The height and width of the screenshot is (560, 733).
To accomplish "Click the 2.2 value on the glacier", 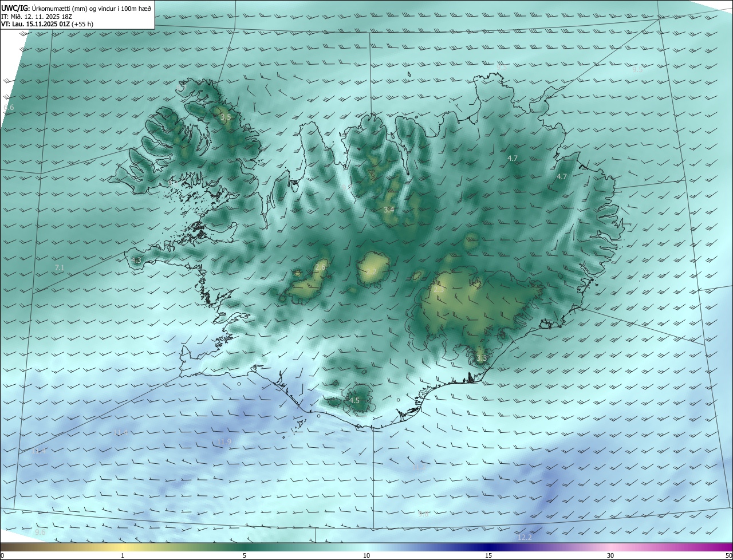I will tap(371, 271).
